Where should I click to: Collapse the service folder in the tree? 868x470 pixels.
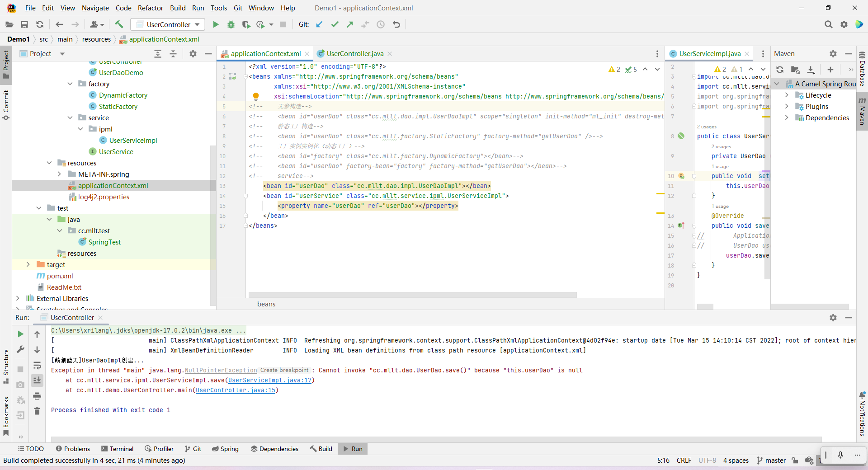70,117
